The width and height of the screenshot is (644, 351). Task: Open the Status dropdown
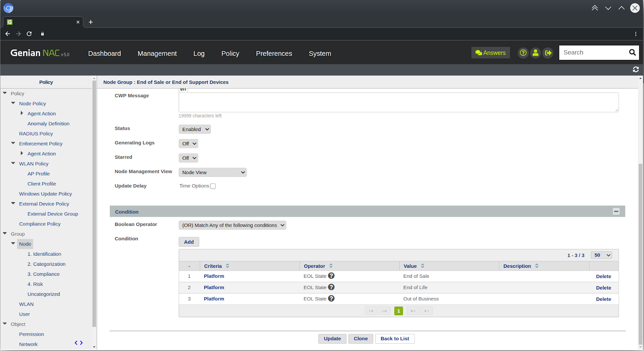195,129
